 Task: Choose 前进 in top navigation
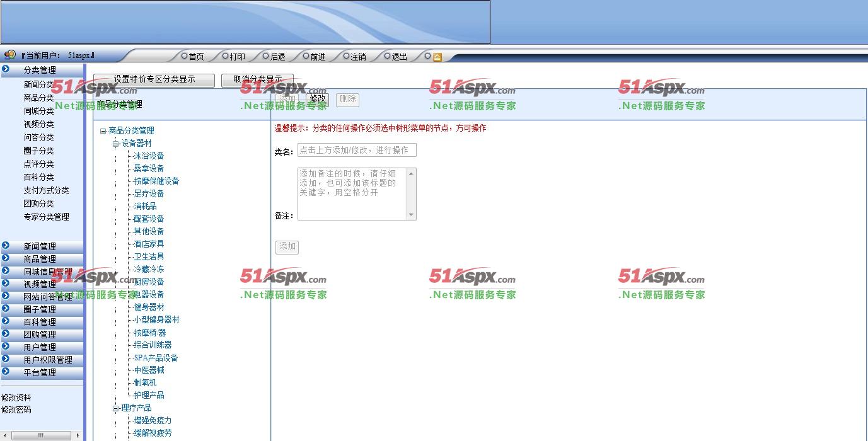pyautogui.click(x=318, y=57)
